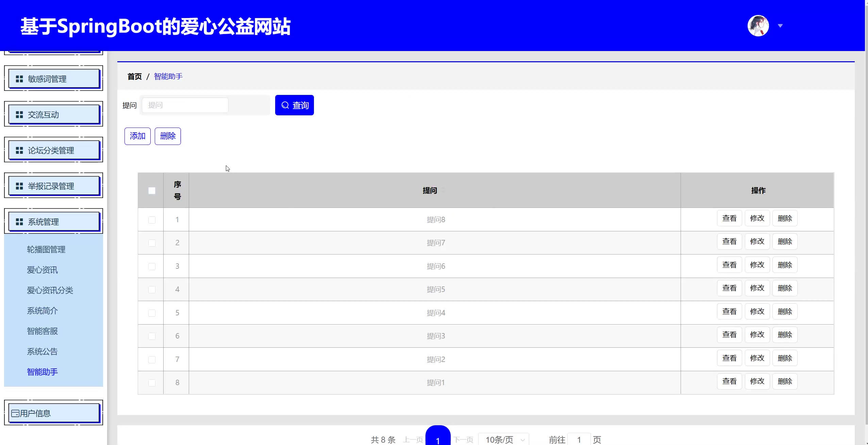
Task: Open the dropdown arrow next to the avatar
Action: click(780, 26)
